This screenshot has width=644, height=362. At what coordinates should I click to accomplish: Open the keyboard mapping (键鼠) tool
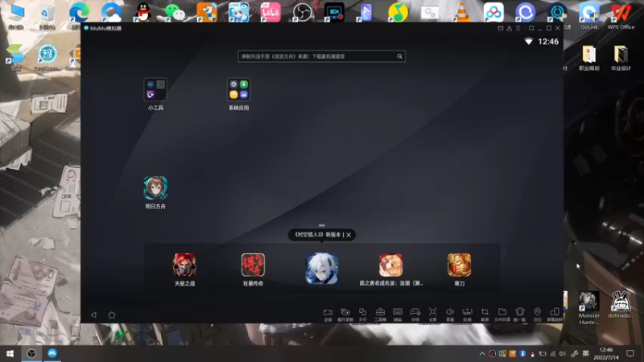click(398, 312)
